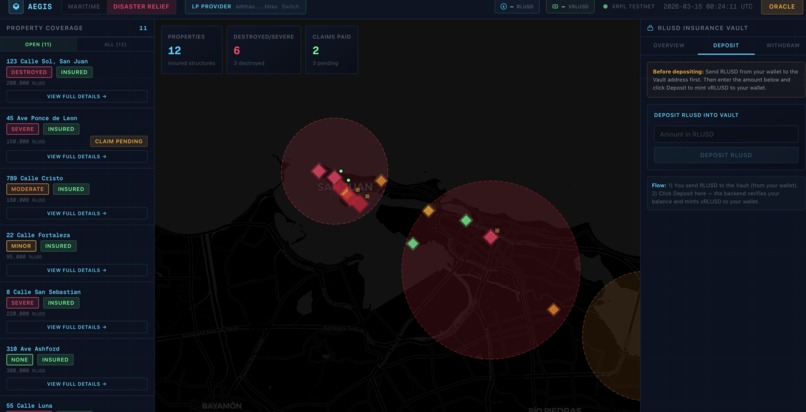Click the Claim Pending badge
The width and height of the screenshot is (806, 412).
point(119,141)
